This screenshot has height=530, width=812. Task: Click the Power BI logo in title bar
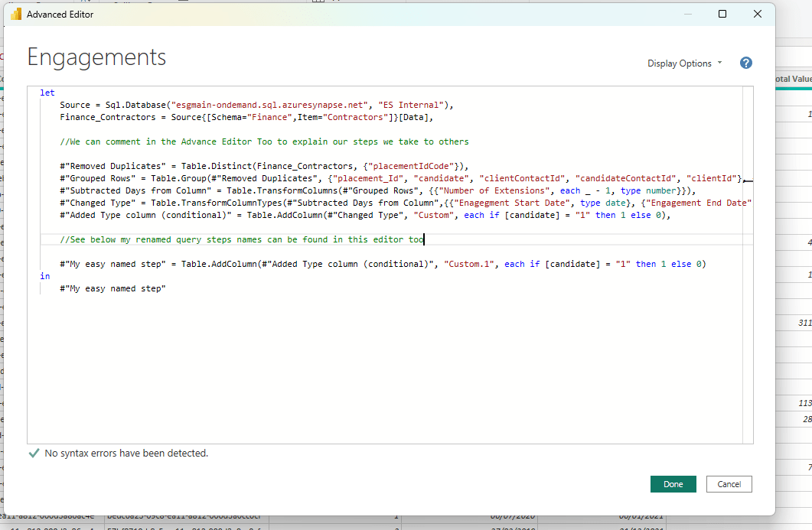click(15, 15)
